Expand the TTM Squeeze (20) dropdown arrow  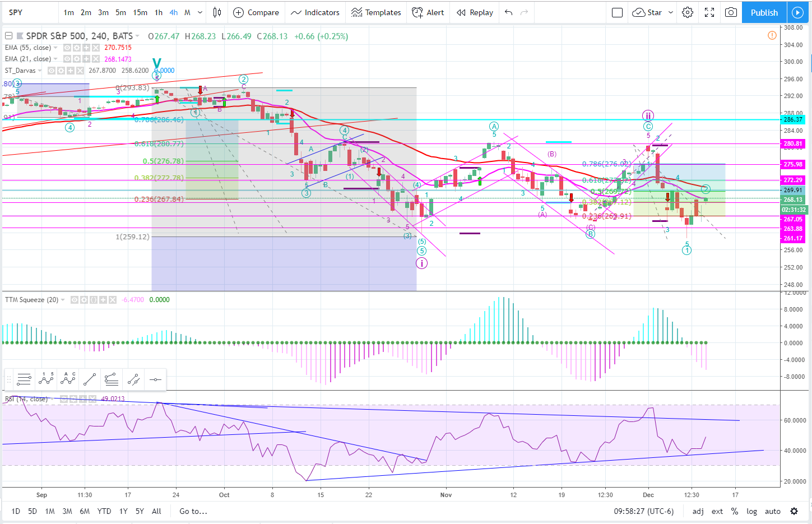63,300
